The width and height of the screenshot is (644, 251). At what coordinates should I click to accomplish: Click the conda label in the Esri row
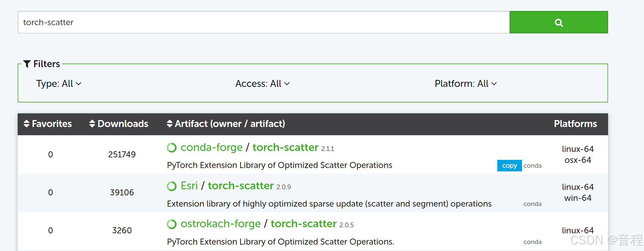532,204
